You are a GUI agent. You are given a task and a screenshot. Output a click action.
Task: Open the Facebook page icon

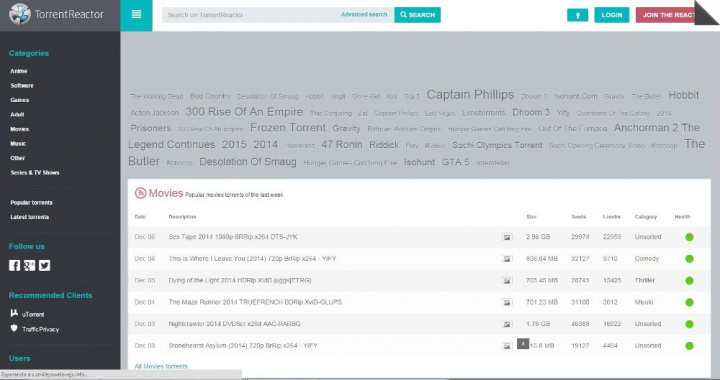tap(15, 265)
